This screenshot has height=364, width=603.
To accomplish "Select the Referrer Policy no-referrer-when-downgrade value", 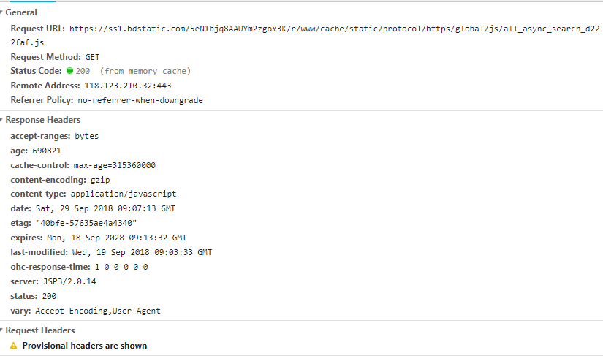I will pyautogui.click(x=140, y=100).
